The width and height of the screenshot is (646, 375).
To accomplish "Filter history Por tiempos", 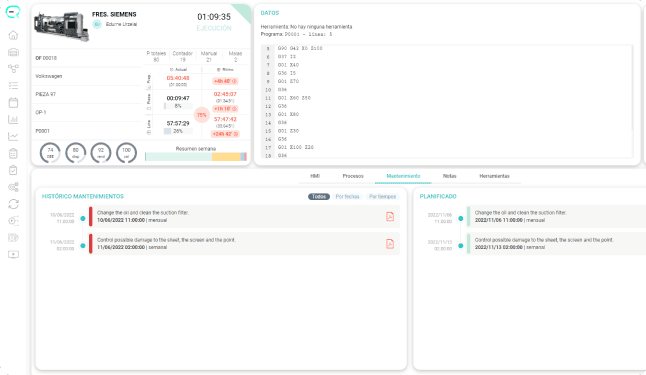I will [382, 197].
